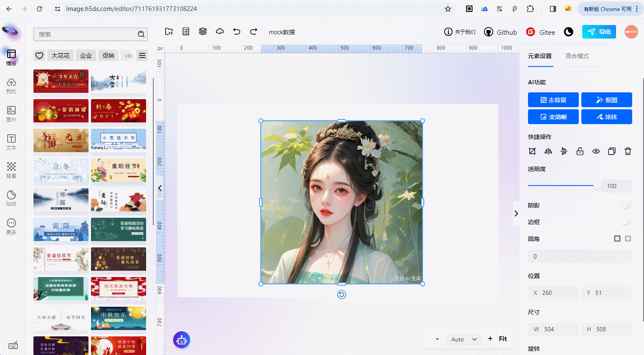
Task: Toggle element visibility eye icon
Action: click(596, 151)
